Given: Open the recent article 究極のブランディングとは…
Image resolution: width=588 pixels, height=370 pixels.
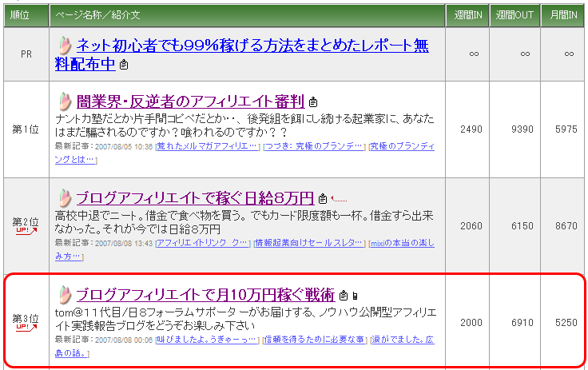Looking at the screenshot, I should click(x=244, y=153).
